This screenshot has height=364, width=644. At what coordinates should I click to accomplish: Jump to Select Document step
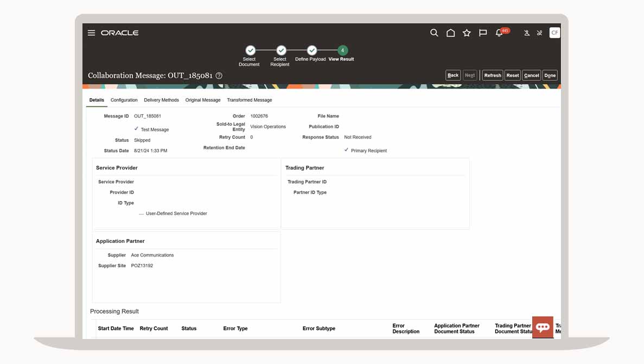point(250,51)
